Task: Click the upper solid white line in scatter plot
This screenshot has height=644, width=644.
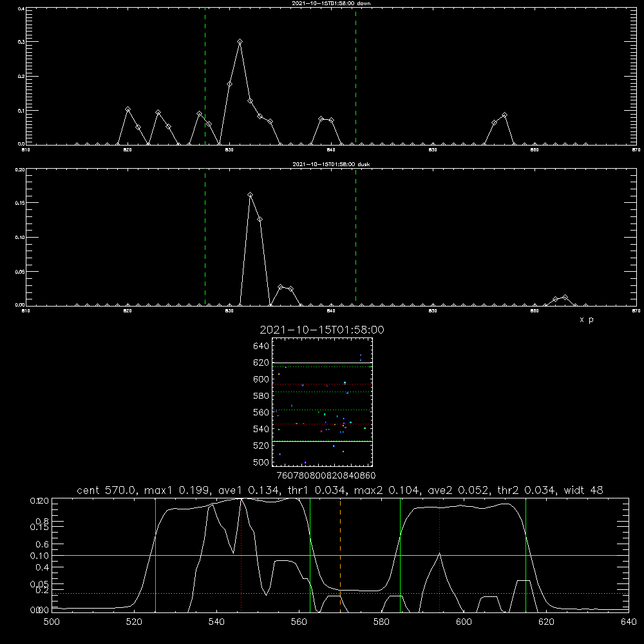Action: click(x=322, y=363)
